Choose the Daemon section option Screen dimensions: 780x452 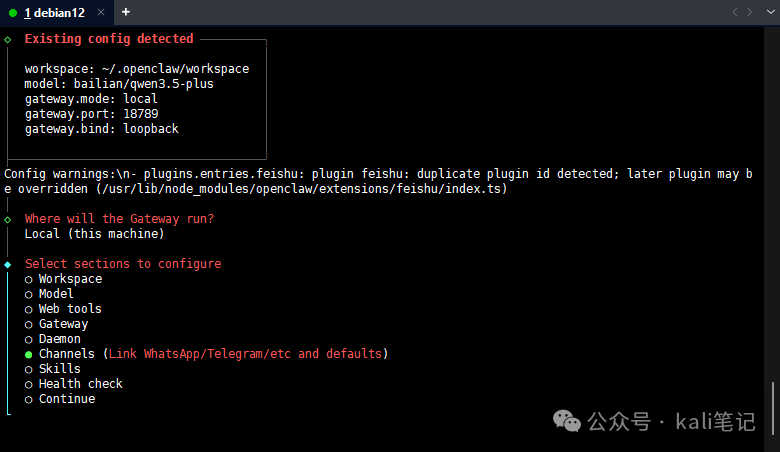click(29, 339)
